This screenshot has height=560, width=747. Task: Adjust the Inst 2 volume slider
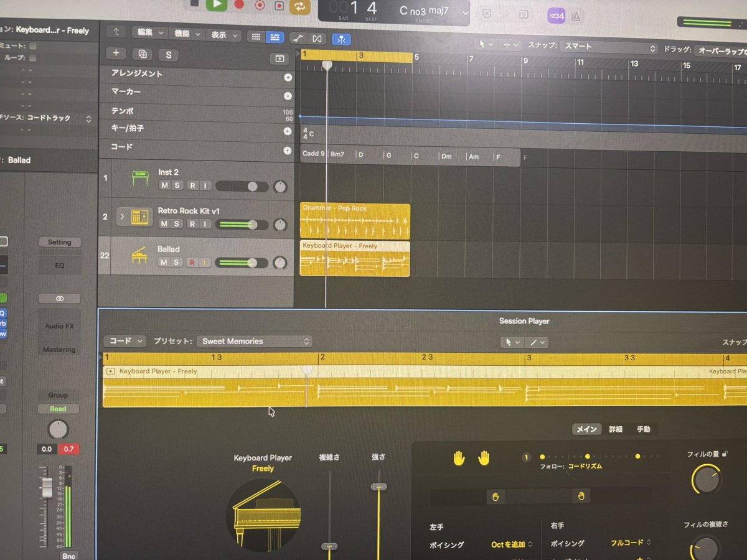click(x=242, y=186)
